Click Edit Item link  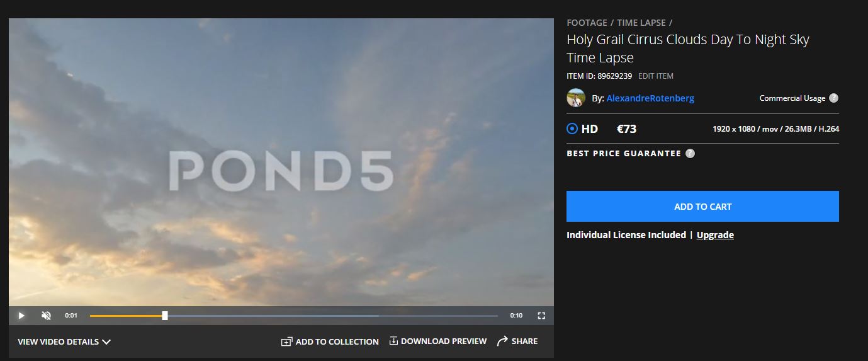(x=656, y=76)
